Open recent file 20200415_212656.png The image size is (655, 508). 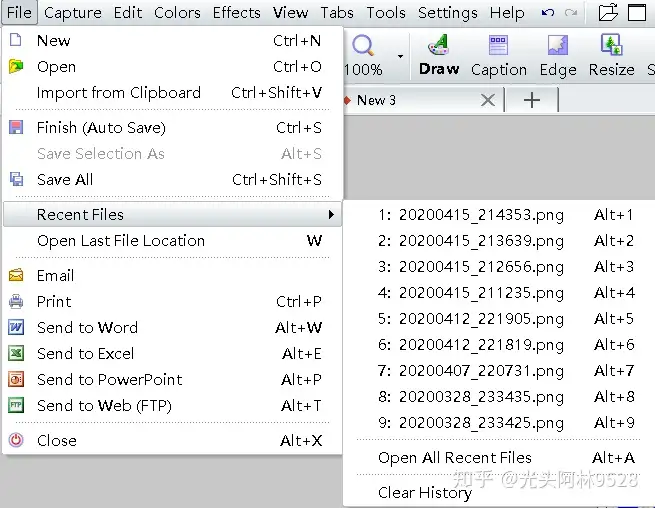click(499, 267)
